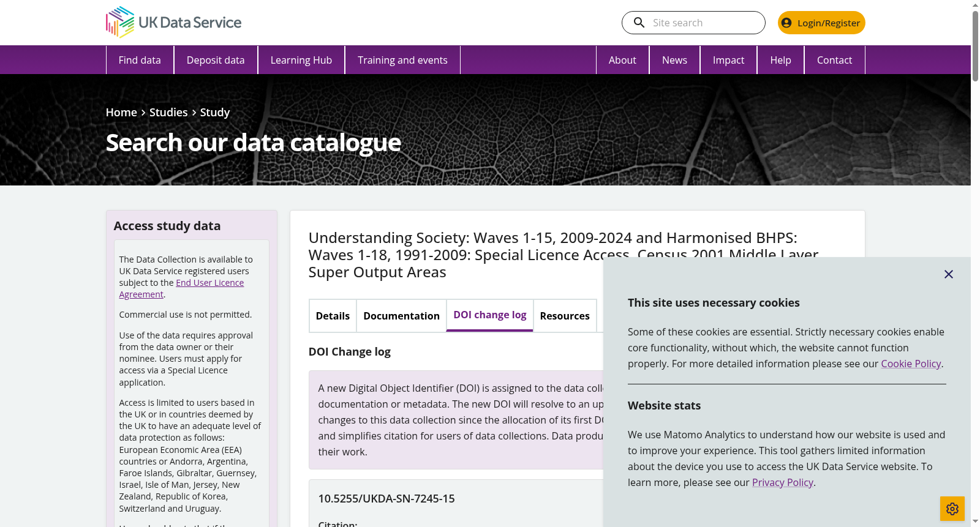The width and height of the screenshot is (980, 527).
Task: Click the Studies breadcrumb link
Action: click(x=168, y=113)
